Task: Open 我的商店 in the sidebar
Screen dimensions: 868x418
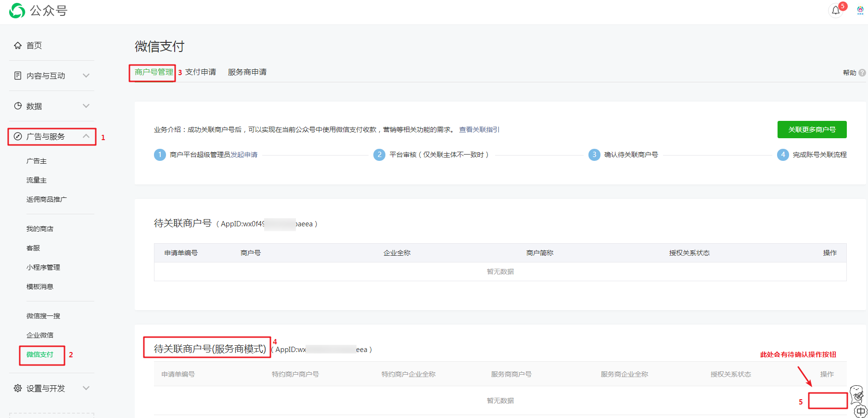Action: 40,229
